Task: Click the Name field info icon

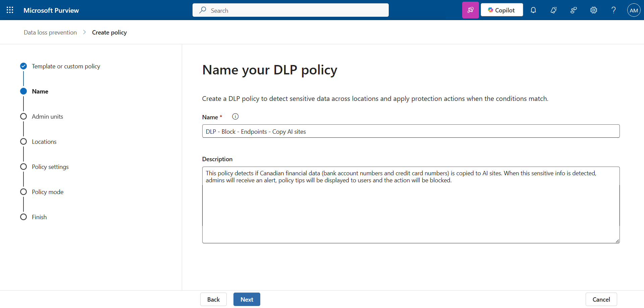Action: 235,117
